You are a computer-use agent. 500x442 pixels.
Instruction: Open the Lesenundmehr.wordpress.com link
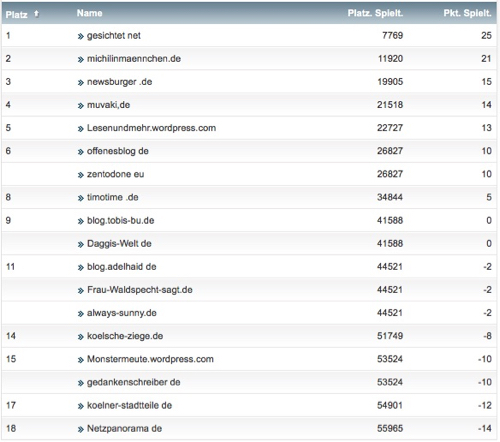point(151,128)
